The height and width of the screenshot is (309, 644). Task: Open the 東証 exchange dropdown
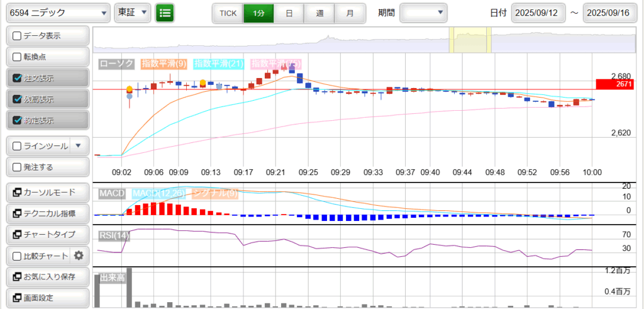pos(133,13)
